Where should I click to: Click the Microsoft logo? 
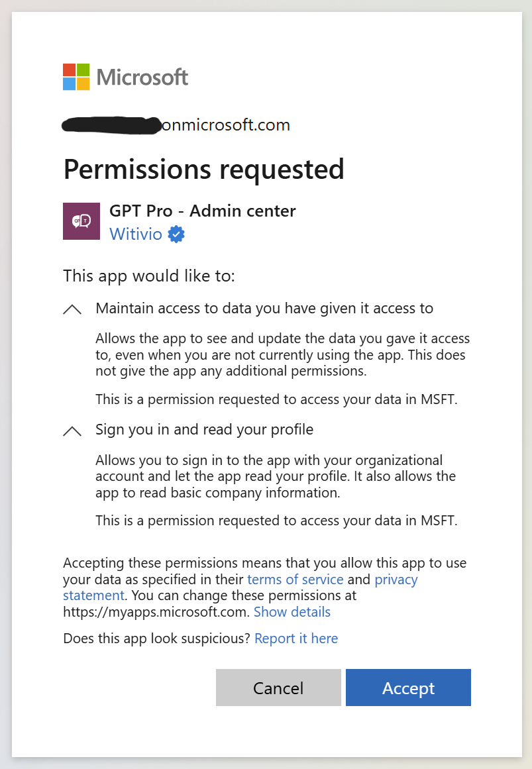pyautogui.click(x=125, y=76)
